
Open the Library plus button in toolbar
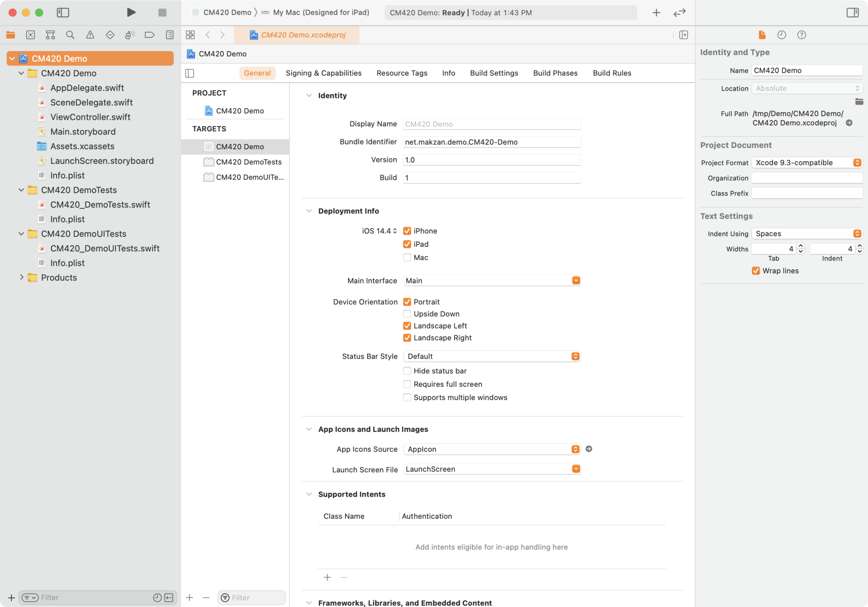click(x=656, y=13)
